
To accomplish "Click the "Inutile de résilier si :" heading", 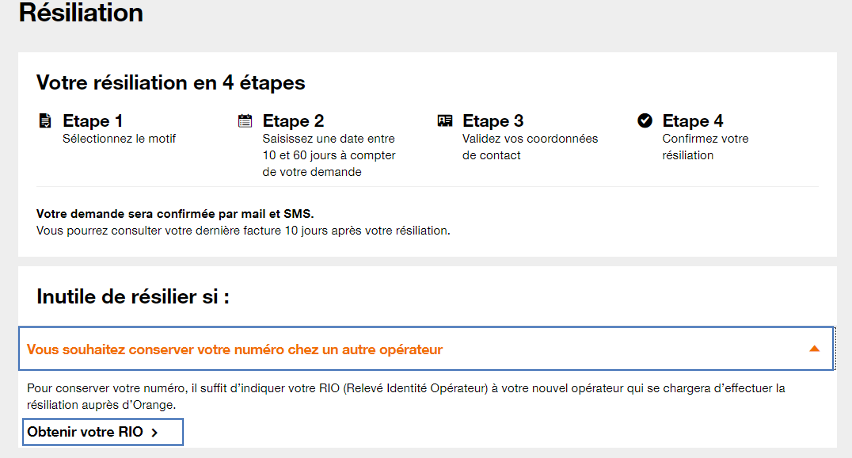I will point(133,296).
